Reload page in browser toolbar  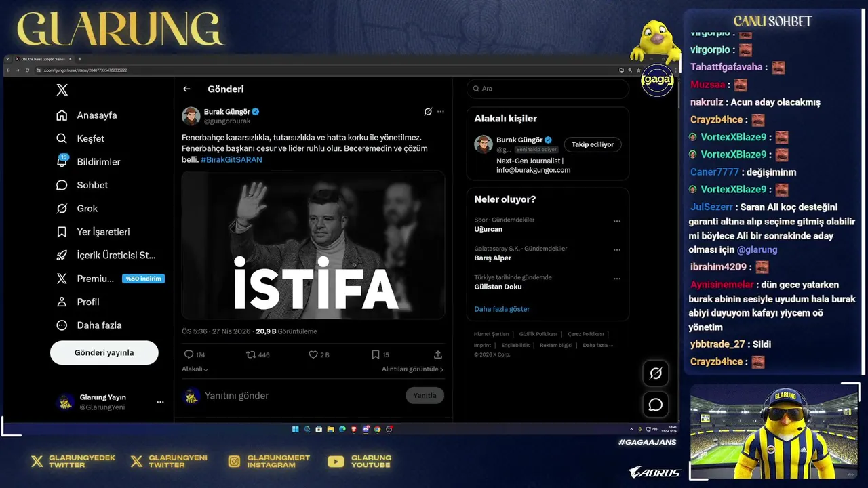27,70
